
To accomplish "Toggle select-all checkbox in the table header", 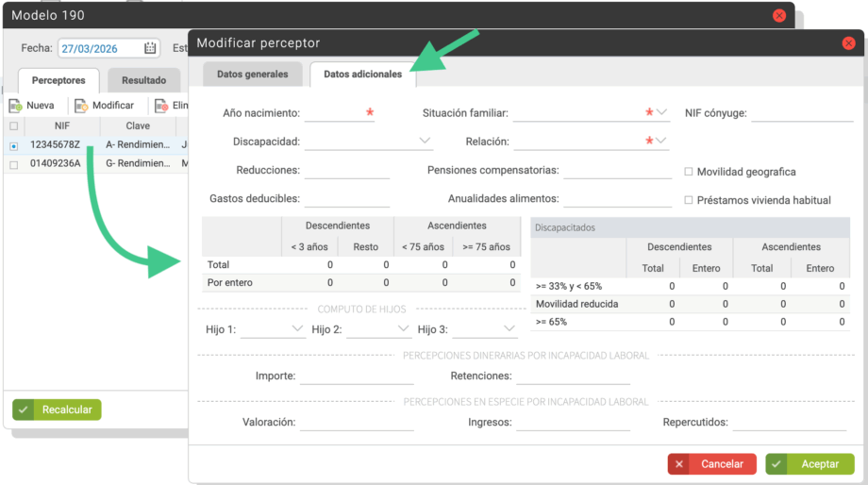I will [x=13, y=125].
